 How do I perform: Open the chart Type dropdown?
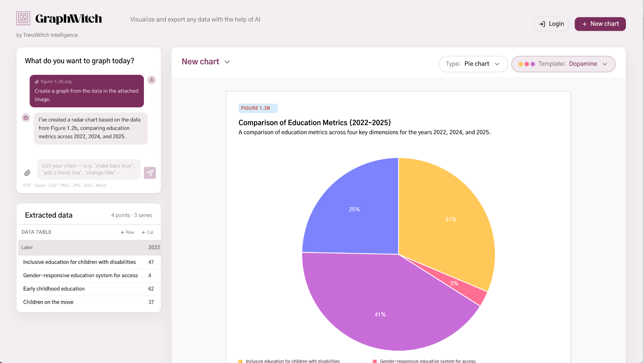pyautogui.click(x=473, y=64)
